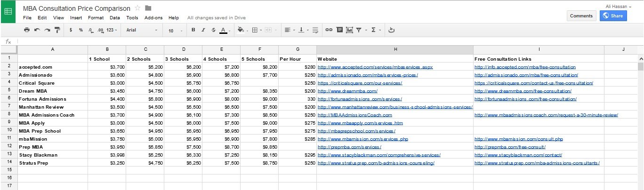Select column H header
The height and width of the screenshot is (190, 644).
tap(395, 49)
